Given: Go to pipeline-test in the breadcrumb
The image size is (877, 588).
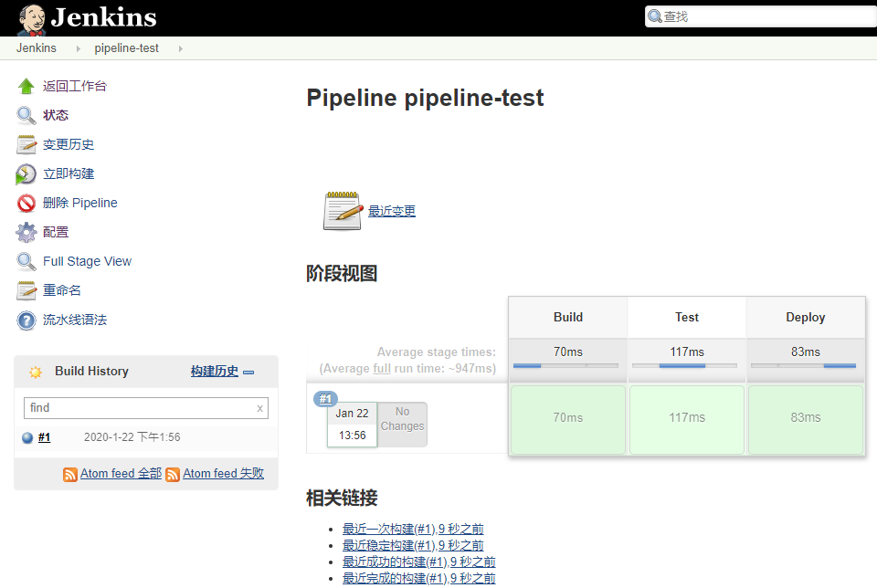Looking at the screenshot, I should (x=126, y=48).
